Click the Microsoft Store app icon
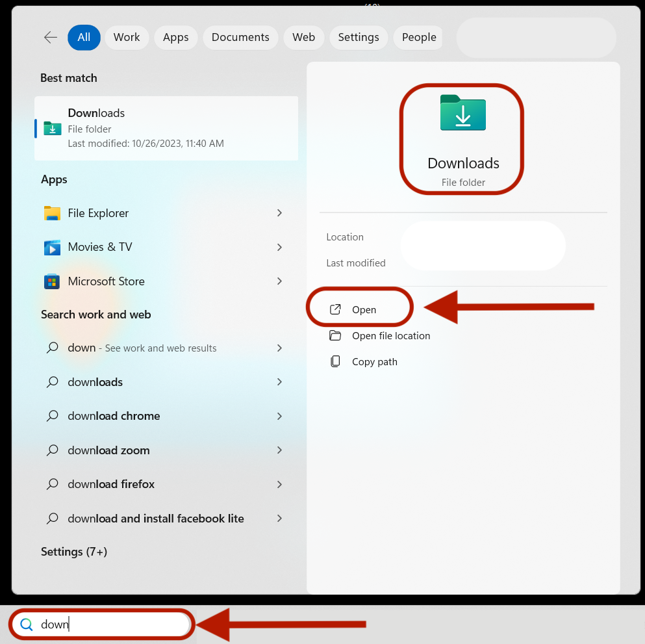The height and width of the screenshot is (644, 645). (52, 281)
